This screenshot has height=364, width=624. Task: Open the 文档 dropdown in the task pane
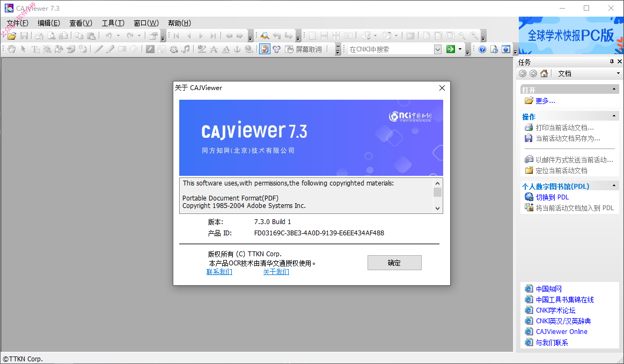pos(618,73)
